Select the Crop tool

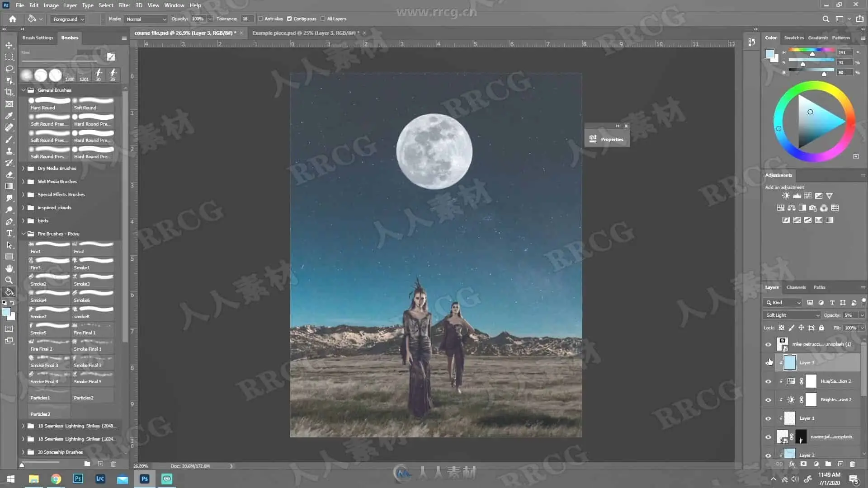point(9,92)
